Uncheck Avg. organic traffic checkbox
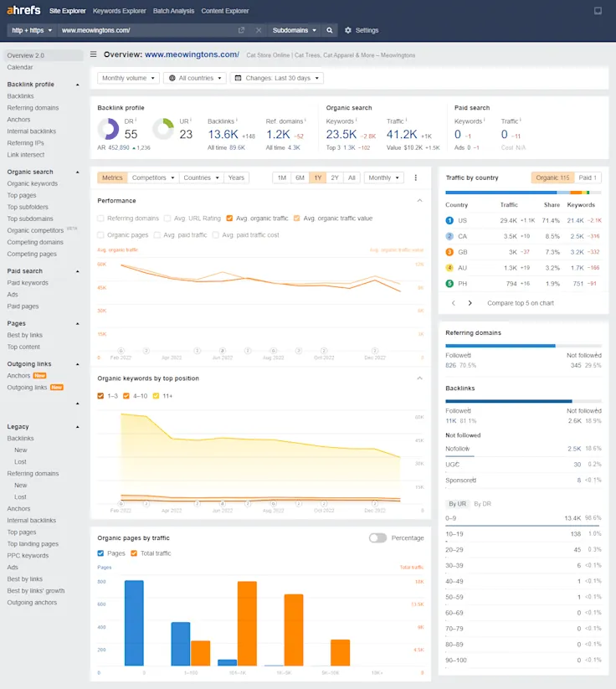Image resolution: width=616 pixels, height=689 pixels. [x=229, y=219]
